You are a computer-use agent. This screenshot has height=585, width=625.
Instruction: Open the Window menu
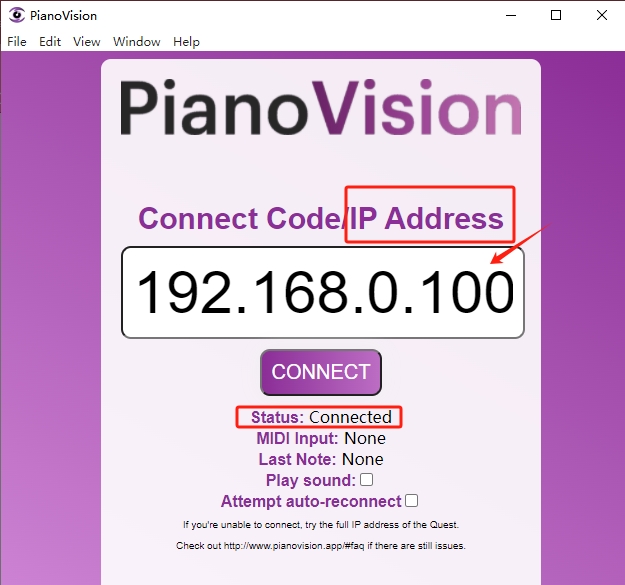[136, 41]
